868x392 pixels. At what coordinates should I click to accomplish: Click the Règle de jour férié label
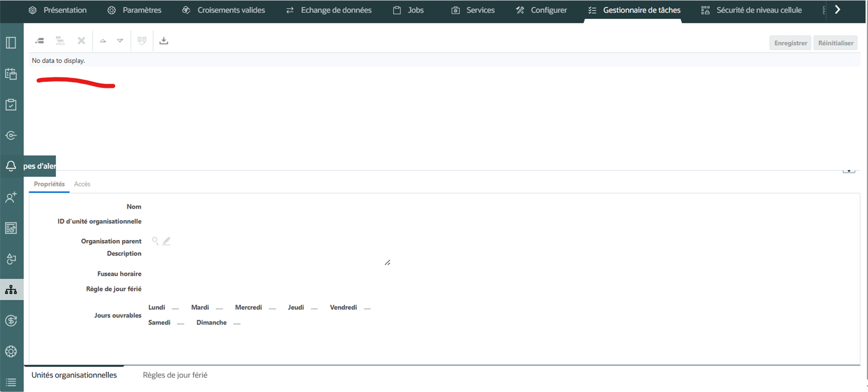click(114, 289)
